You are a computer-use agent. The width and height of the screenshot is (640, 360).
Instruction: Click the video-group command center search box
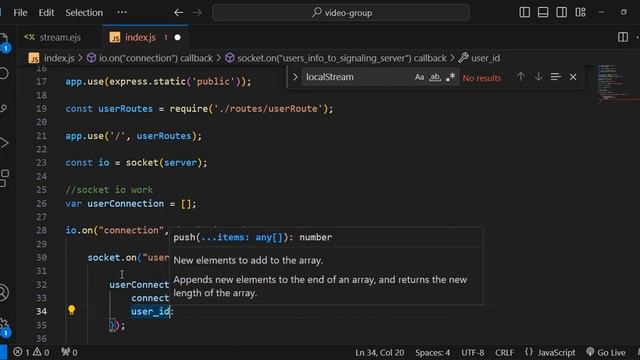[341, 13]
